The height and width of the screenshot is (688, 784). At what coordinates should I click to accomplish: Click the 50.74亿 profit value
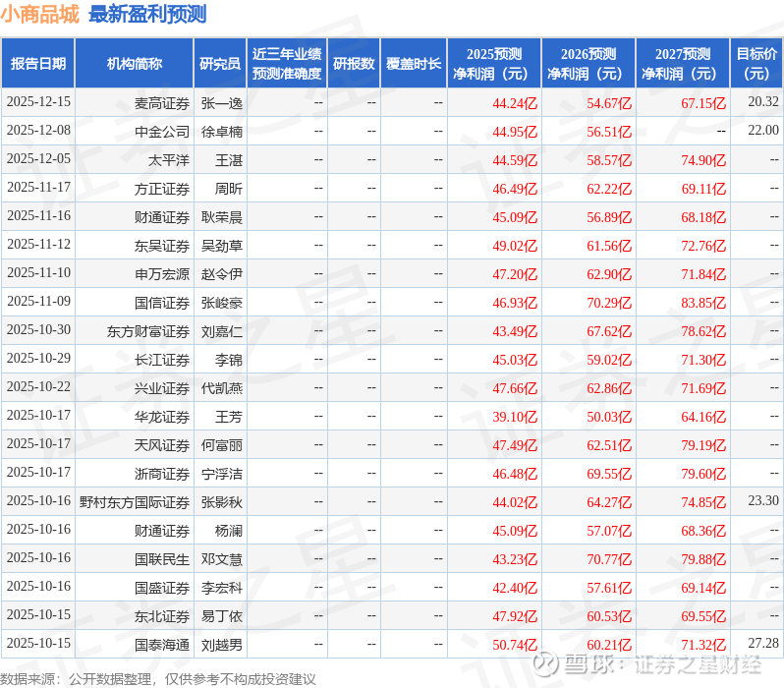coord(515,646)
